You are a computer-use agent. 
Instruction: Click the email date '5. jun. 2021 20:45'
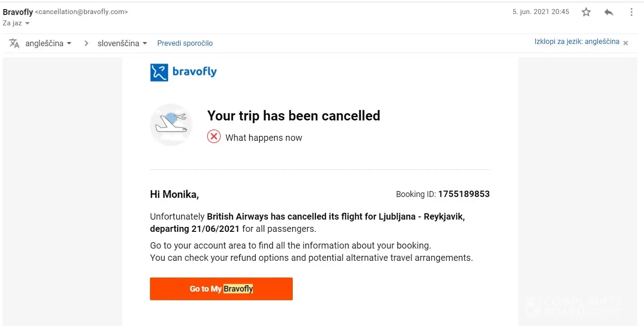coord(541,12)
